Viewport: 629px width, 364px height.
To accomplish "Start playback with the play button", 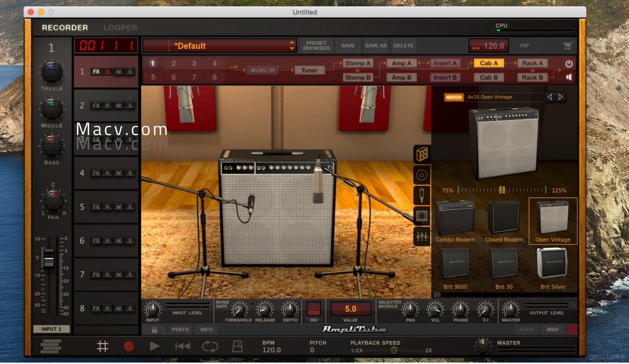I will point(154,346).
